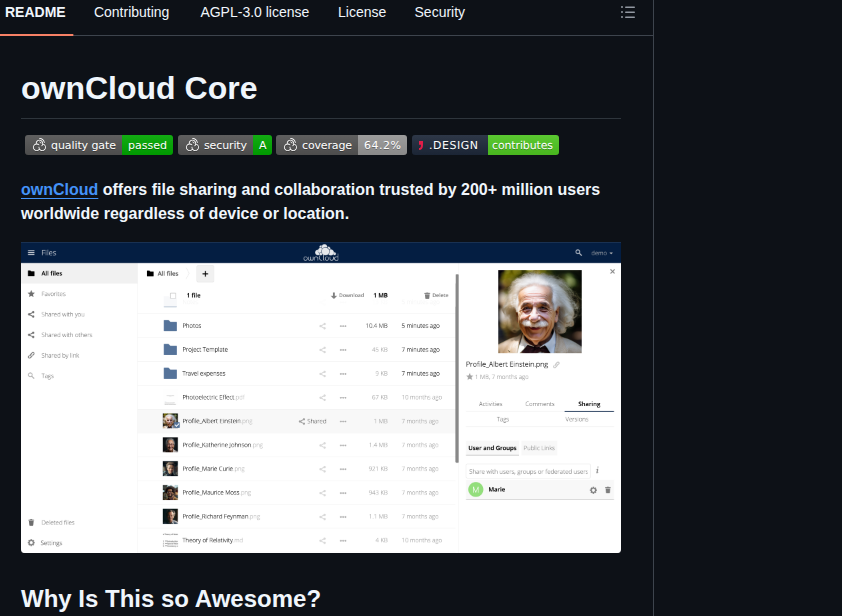Select User and Groups sharing tab
The image size is (842, 616).
(x=492, y=448)
